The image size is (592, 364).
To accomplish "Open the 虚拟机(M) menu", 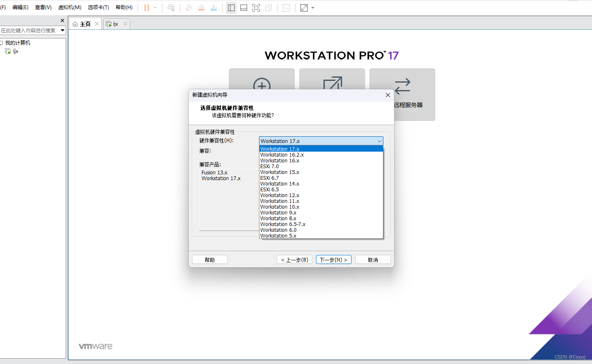I will pyautogui.click(x=69, y=7).
